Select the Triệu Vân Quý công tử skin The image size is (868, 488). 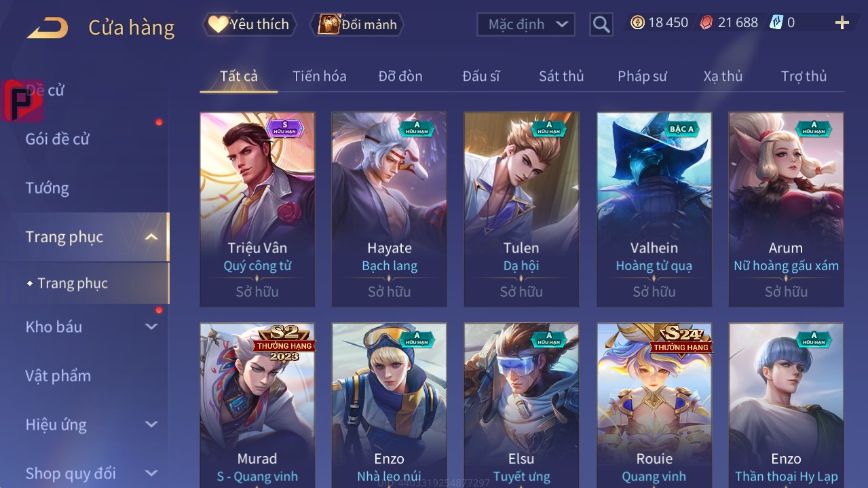click(257, 209)
